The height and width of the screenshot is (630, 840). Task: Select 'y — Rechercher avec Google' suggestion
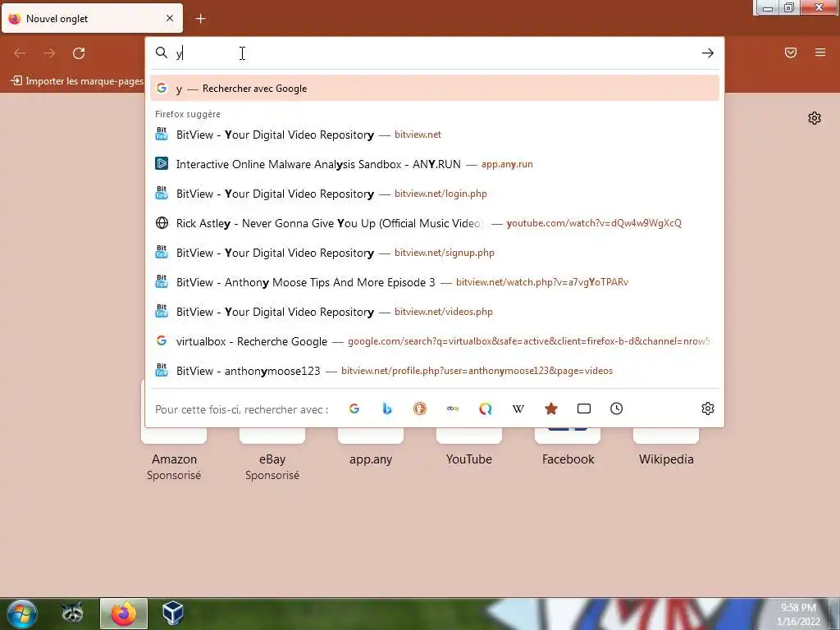click(x=435, y=89)
